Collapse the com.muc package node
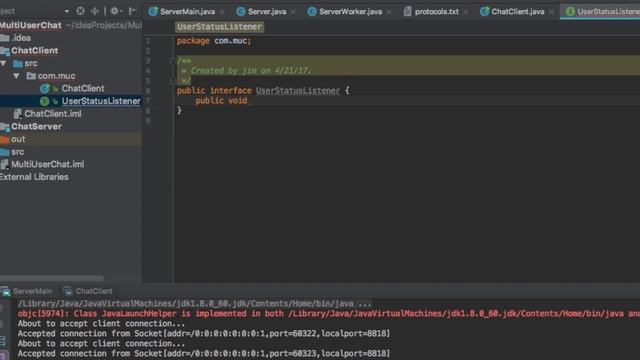 point(16,76)
